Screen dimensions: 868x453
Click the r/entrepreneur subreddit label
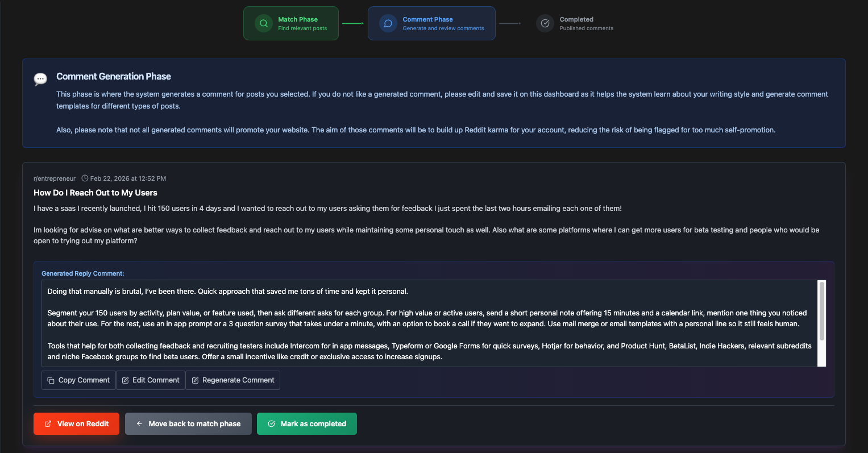pos(55,178)
